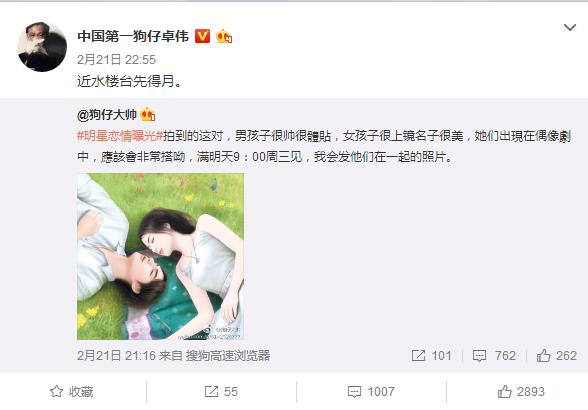588x410 pixels.
Task: Open the poster's round avatar photo
Action: coord(42,47)
